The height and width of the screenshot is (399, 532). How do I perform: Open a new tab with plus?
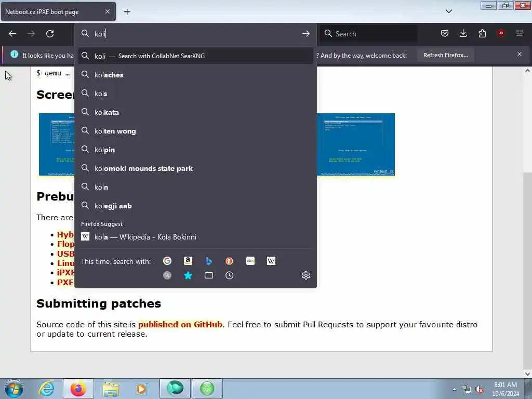(127, 12)
